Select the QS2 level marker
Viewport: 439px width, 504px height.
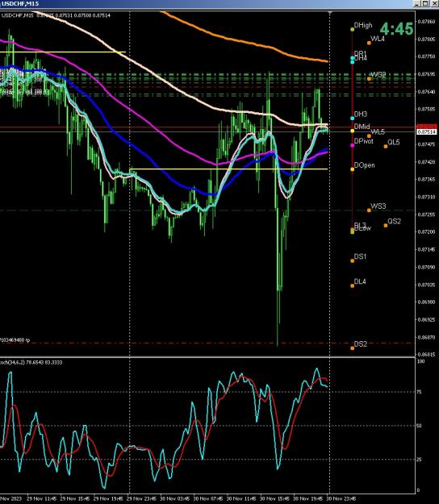coord(386,225)
